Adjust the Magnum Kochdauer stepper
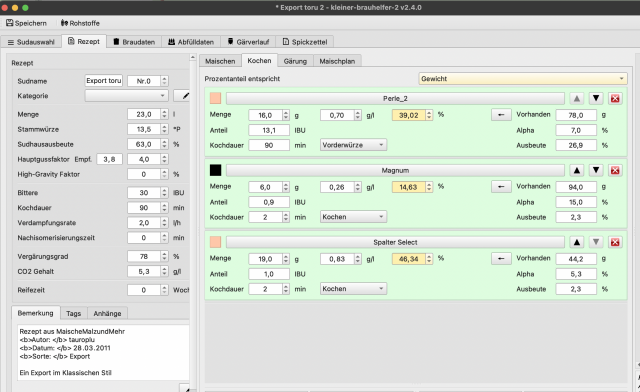640x392 pixels. [286, 217]
